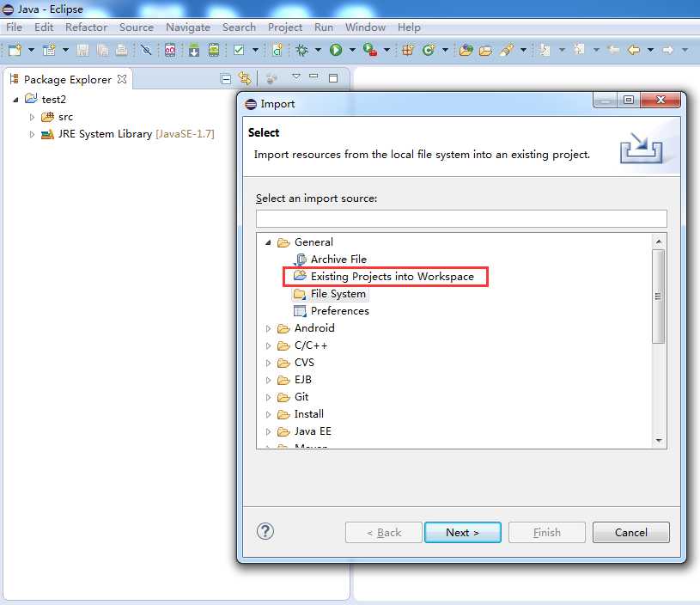Screen dimensions: 700x605
Task: Click the Print toolbar icon
Action: 121,50
